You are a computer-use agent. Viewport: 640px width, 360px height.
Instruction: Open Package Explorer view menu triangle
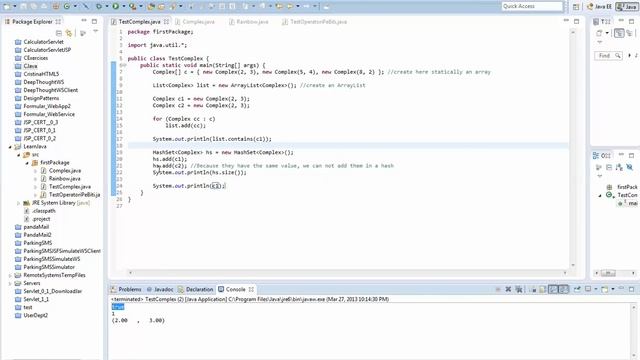pos(96,31)
